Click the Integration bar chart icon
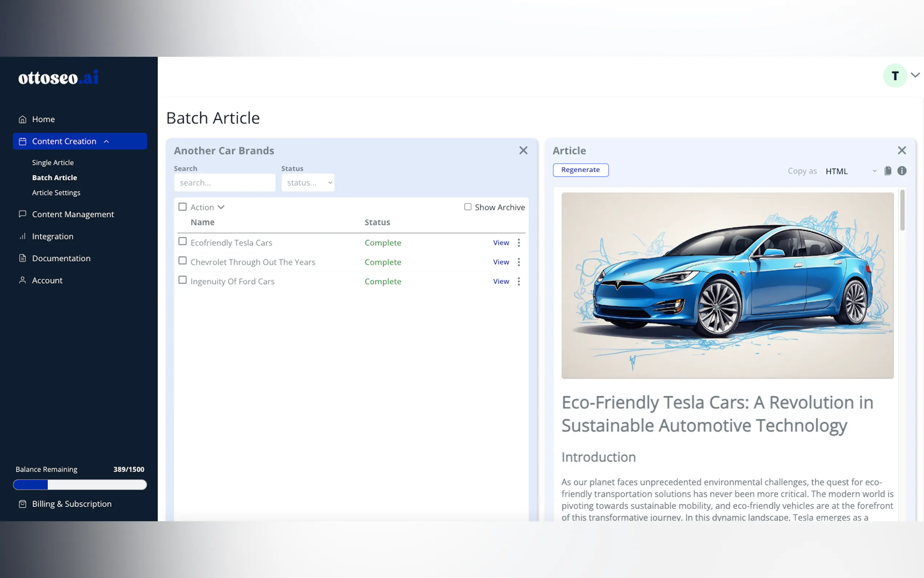 click(23, 236)
